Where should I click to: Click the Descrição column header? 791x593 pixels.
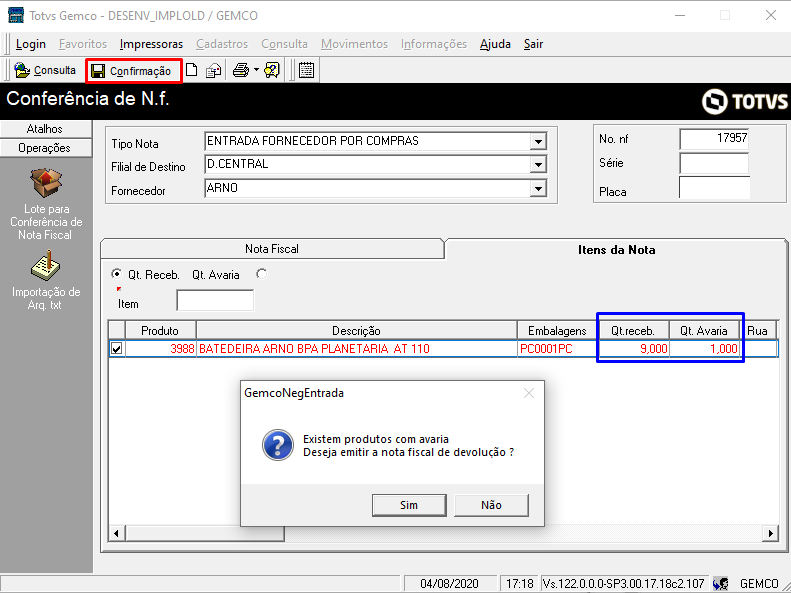tap(356, 331)
